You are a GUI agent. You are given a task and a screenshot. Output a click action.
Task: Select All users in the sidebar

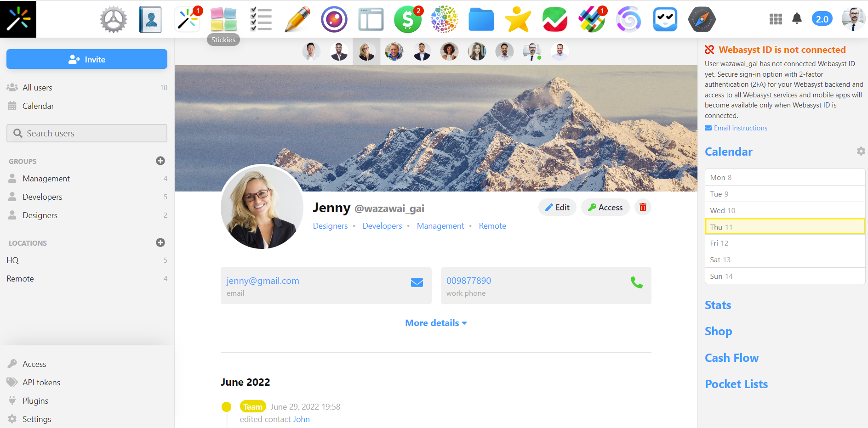pyautogui.click(x=37, y=87)
